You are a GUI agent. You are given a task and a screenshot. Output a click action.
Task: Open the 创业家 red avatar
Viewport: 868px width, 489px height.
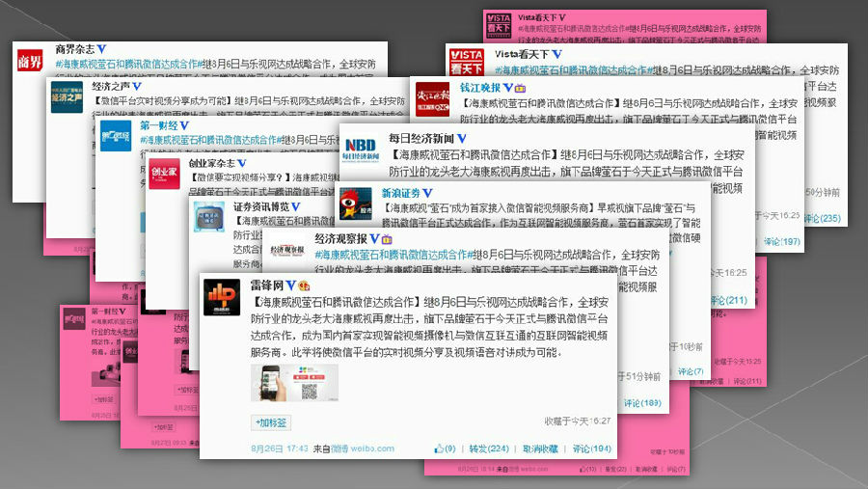(x=164, y=174)
